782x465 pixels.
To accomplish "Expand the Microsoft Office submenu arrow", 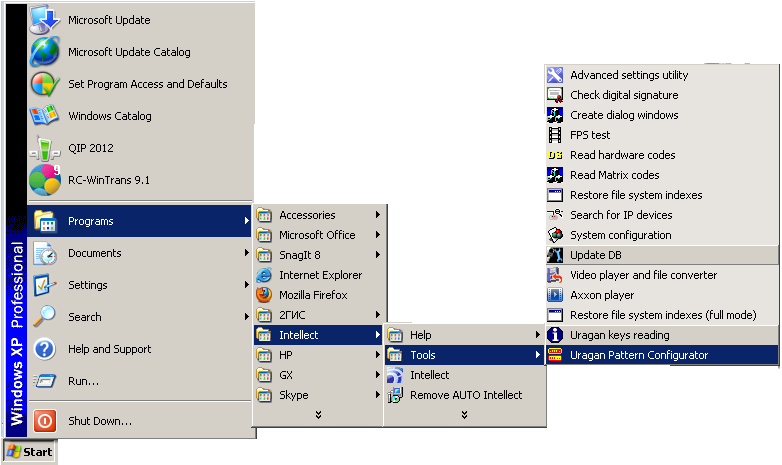I will (x=378, y=234).
